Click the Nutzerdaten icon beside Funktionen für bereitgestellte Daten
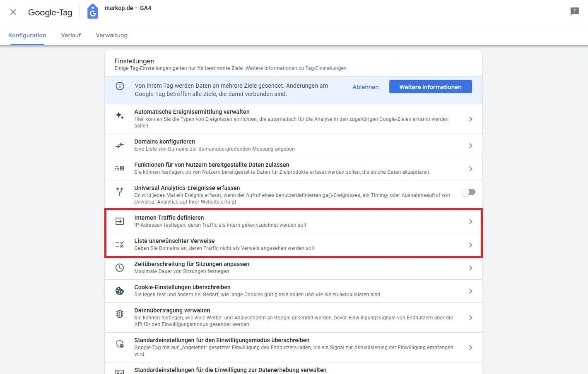 point(119,168)
